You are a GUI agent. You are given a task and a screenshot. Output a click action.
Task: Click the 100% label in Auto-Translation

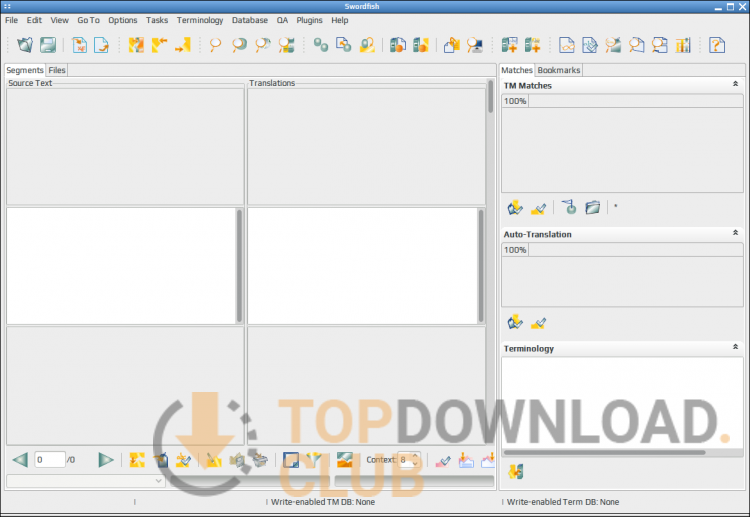tap(515, 250)
